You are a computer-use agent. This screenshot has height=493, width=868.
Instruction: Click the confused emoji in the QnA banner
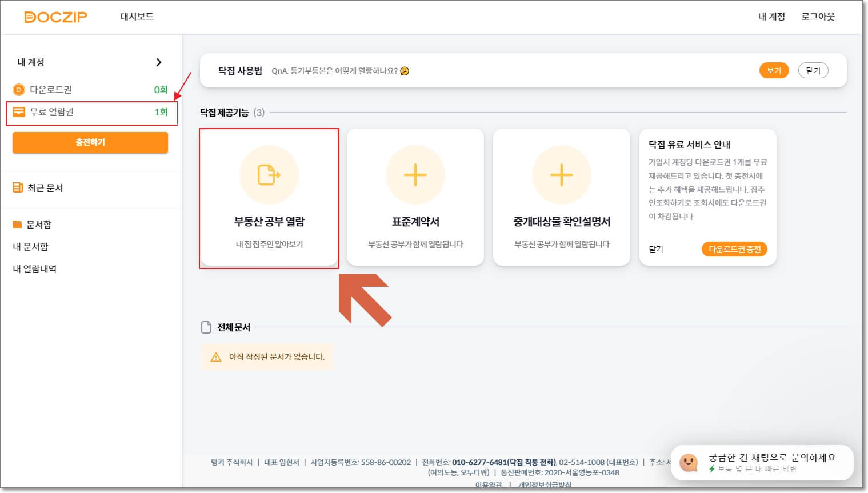pyautogui.click(x=405, y=71)
